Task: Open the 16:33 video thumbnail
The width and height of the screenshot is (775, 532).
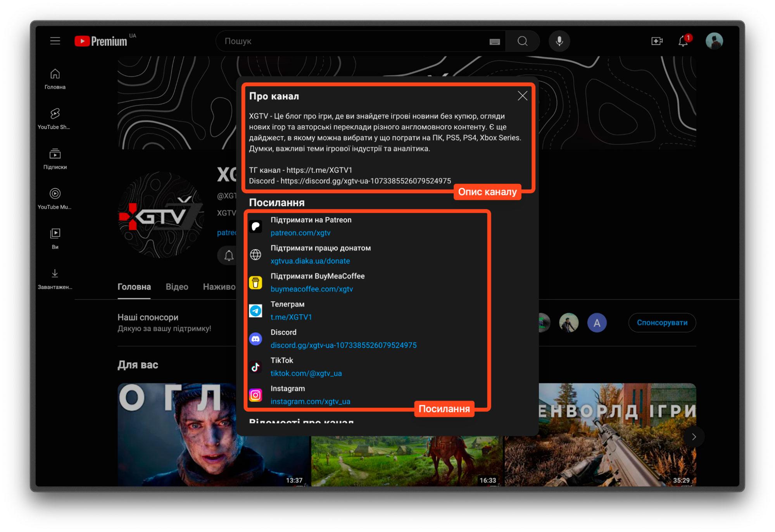Action: pos(406,460)
